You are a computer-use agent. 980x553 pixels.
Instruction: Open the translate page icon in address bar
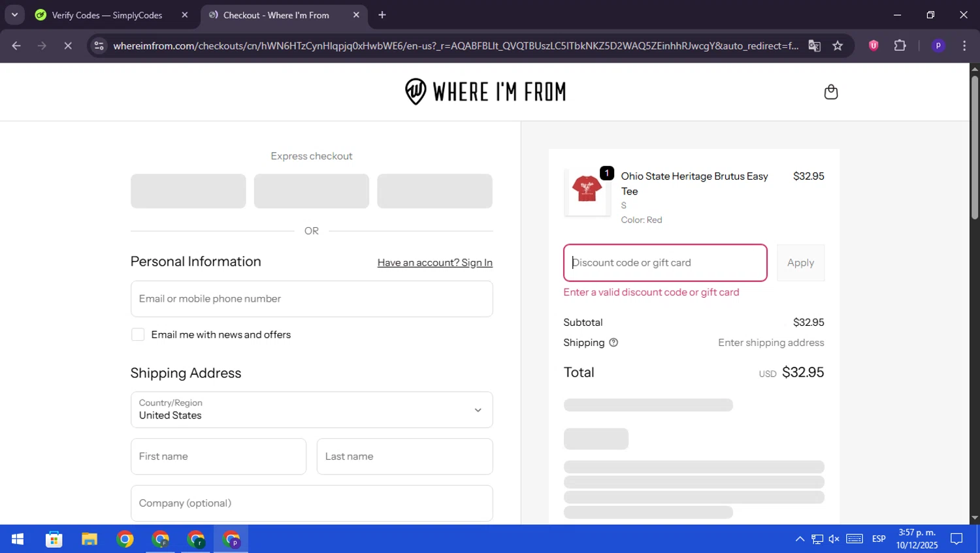click(x=814, y=46)
